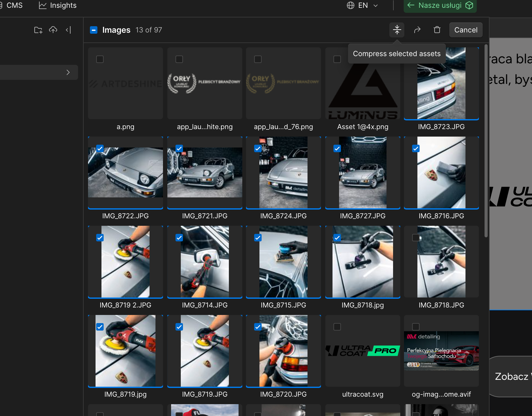The image size is (532, 416).
Task: Cancel the asset selection
Action: coord(465,30)
